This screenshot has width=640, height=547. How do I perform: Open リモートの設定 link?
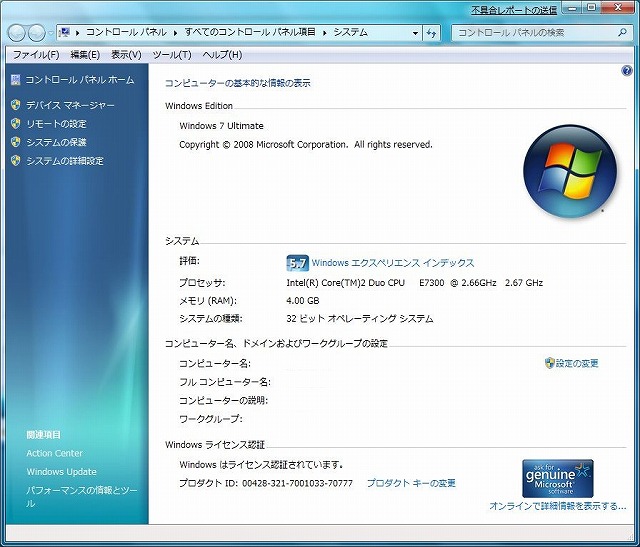[x=56, y=124]
